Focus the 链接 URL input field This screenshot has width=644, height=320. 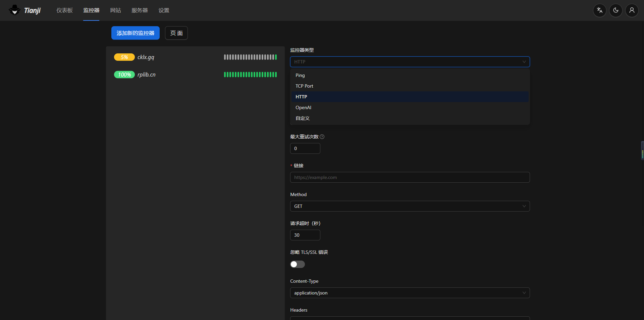pyautogui.click(x=410, y=177)
